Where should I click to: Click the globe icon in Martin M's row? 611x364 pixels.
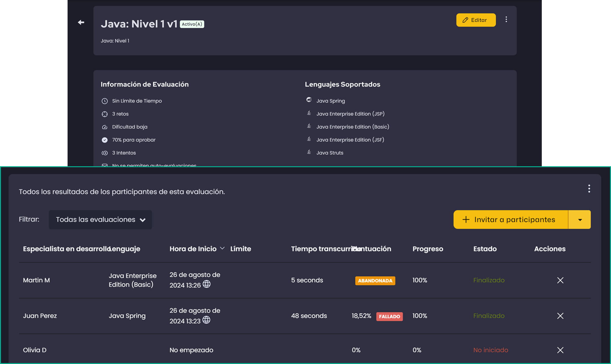click(x=207, y=284)
